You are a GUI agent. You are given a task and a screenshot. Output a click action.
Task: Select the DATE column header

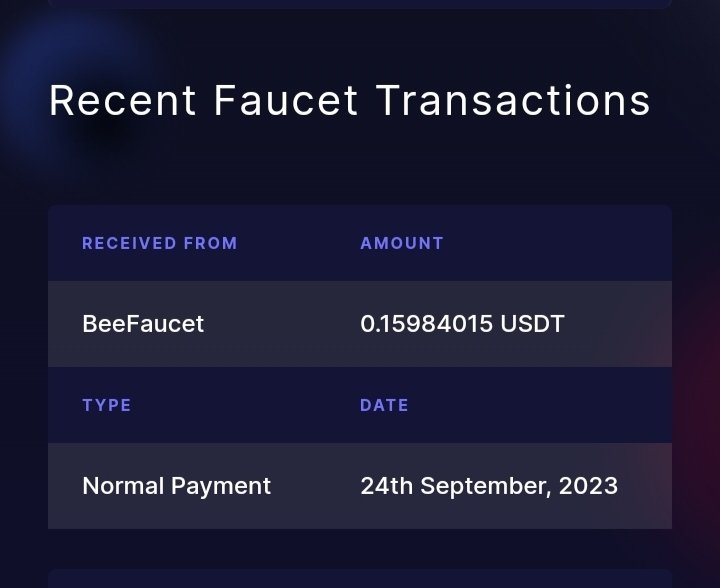click(384, 405)
